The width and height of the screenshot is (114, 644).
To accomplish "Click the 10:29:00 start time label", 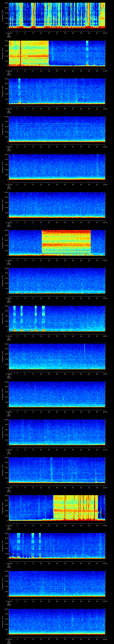I will pos(9,33).
